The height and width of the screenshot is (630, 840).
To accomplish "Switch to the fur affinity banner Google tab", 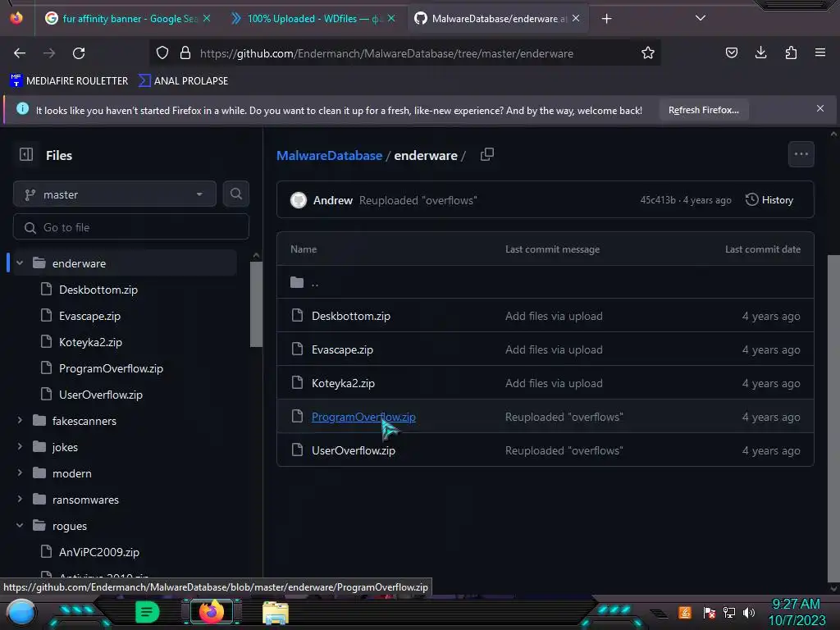I will pyautogui.click(x=129, y=19).
